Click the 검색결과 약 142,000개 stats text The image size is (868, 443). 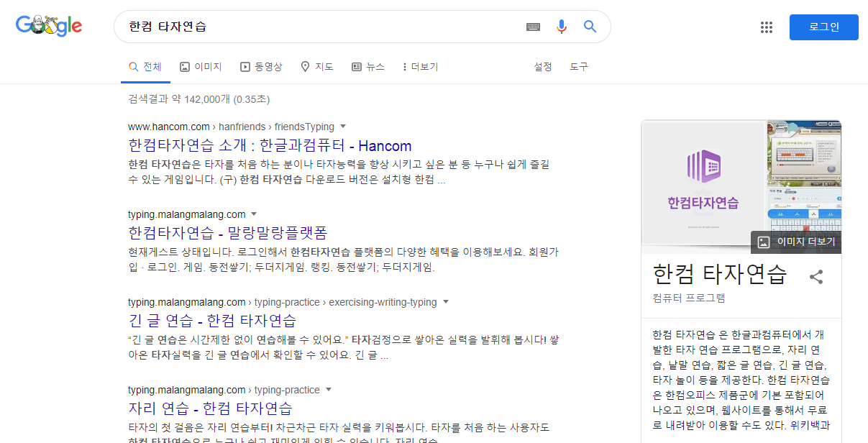tap(199, 99)
